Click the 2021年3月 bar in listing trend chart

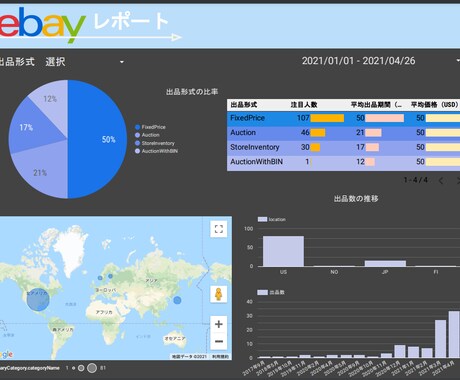[440, 339]
